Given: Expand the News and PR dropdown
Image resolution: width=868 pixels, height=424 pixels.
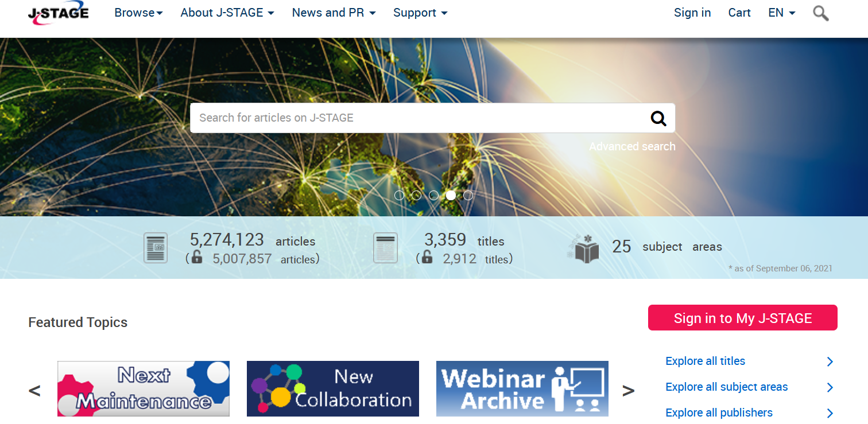Looking at the screenshot, I should [x=334, y=13].
